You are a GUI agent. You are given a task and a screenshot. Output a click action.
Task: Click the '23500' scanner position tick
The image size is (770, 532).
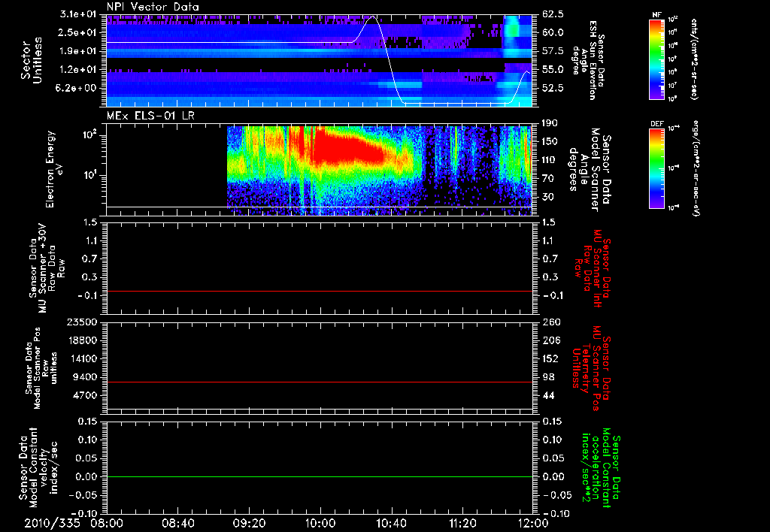83,322
